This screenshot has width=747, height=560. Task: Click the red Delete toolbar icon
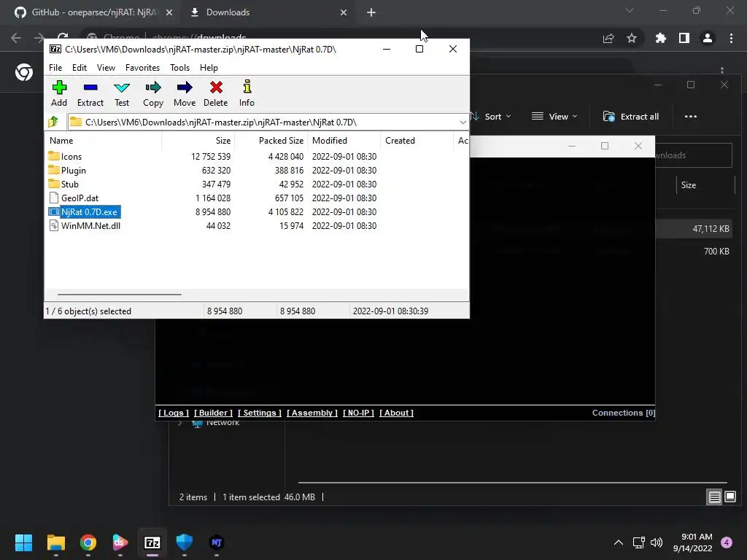[216, 93]
